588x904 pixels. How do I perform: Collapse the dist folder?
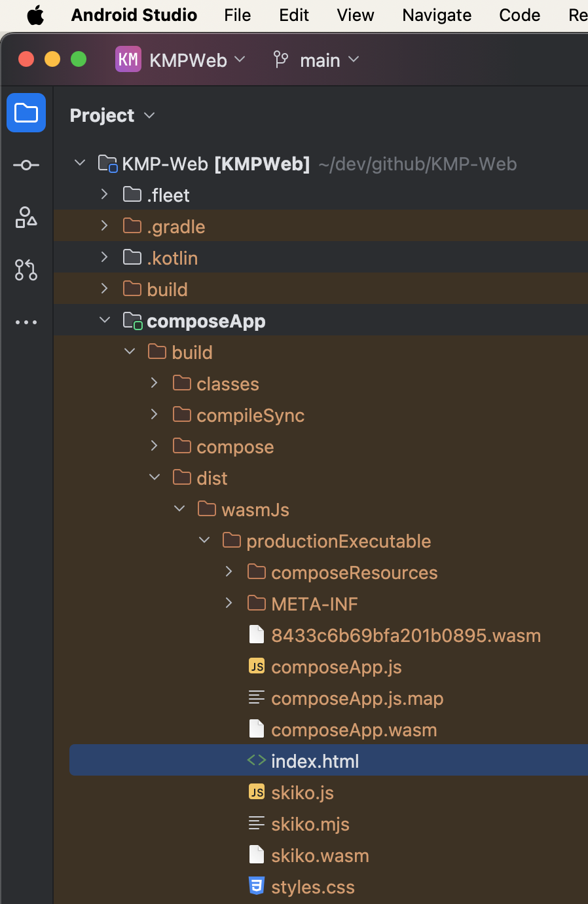click(155, 477)
